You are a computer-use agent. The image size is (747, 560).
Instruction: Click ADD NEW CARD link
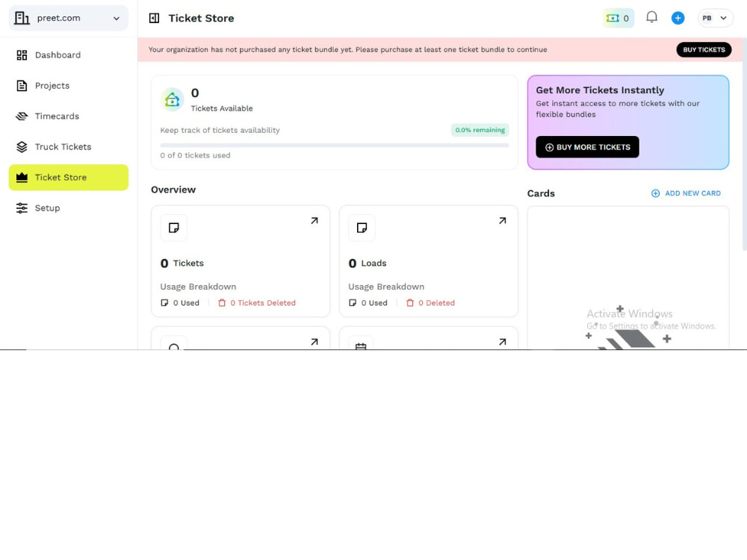[x=686, y=193]
